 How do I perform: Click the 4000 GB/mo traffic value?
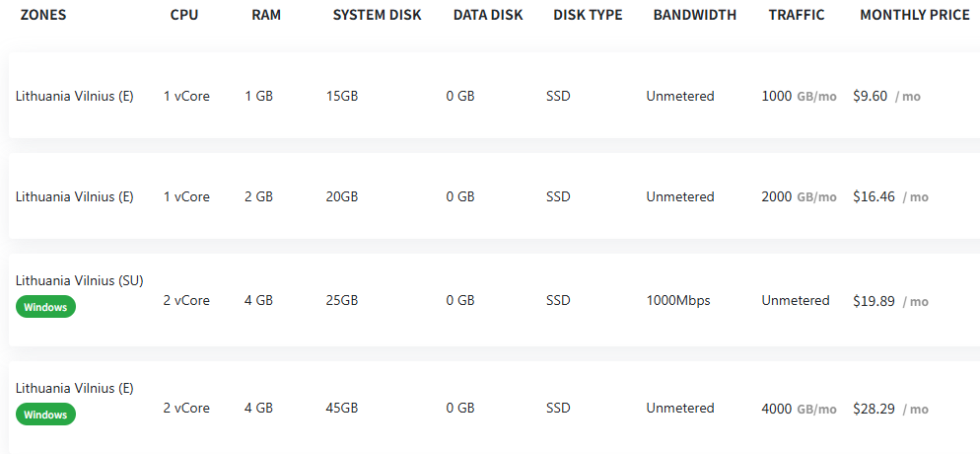coord(799,409)
